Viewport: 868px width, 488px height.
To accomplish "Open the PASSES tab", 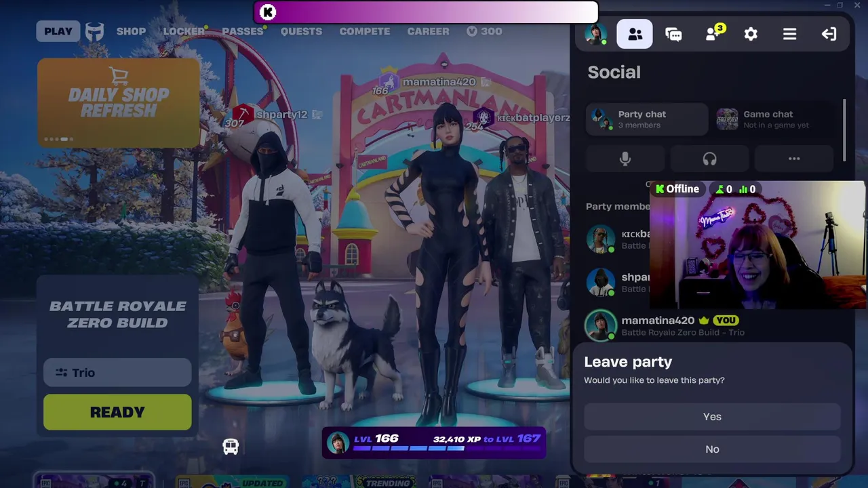I will coord(242,31).
